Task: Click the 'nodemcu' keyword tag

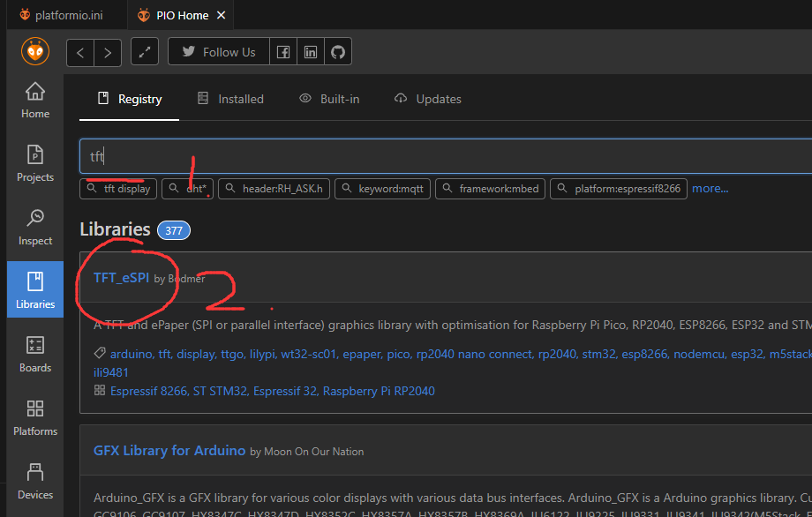Action: 699,354
